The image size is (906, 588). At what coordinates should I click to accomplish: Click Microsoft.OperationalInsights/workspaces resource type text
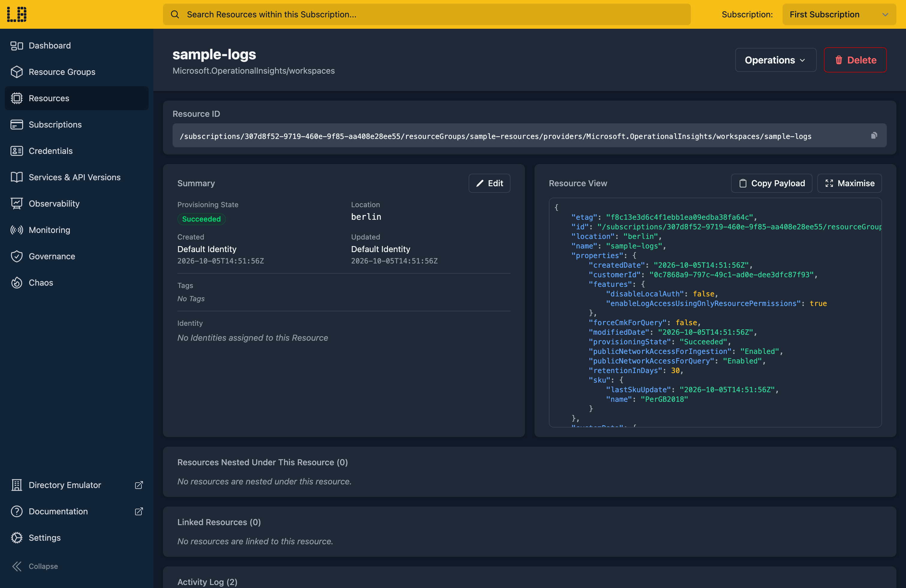253,71
